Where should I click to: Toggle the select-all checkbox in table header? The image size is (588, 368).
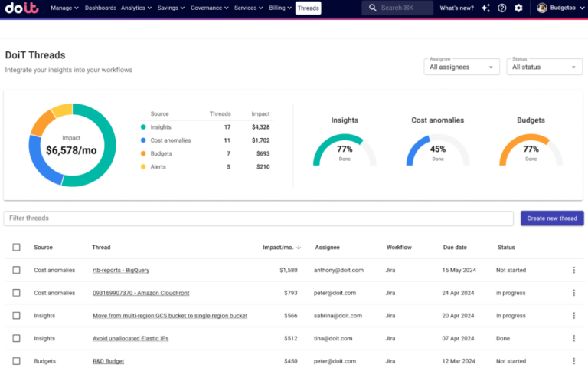pyautogui.click(x=16, y=248)
